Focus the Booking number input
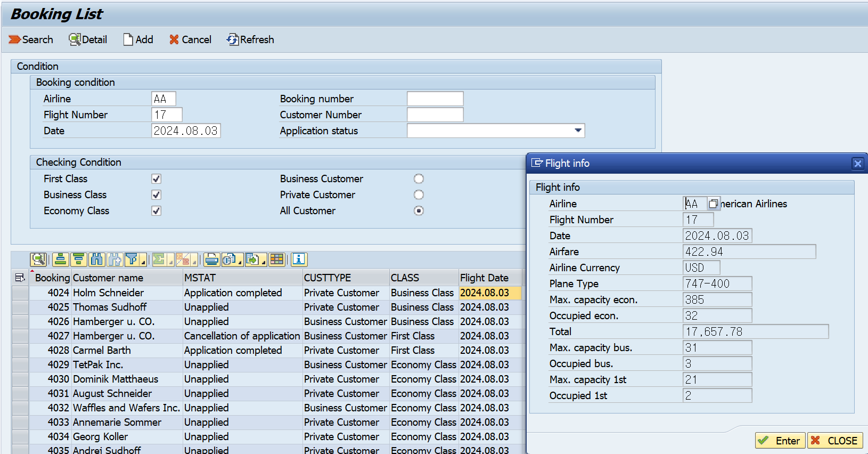Viewport: 868px width, 454px height. (x=435, y=99)
